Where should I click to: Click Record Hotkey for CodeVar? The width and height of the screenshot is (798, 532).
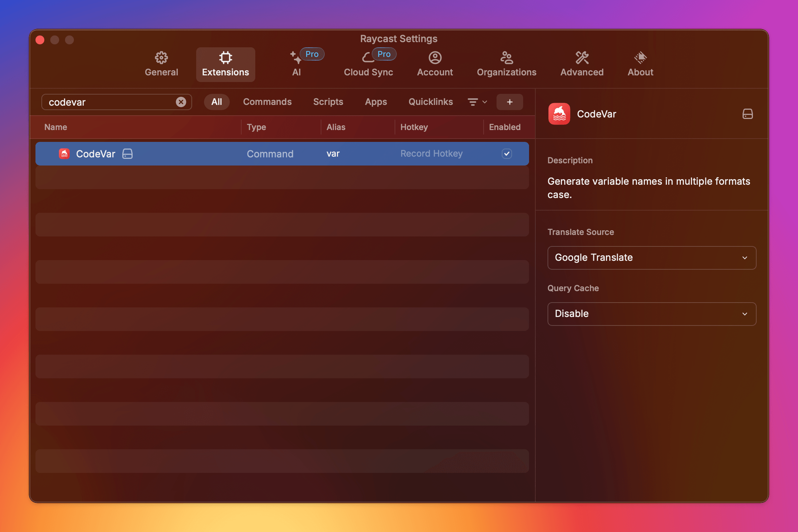point(431,154)
